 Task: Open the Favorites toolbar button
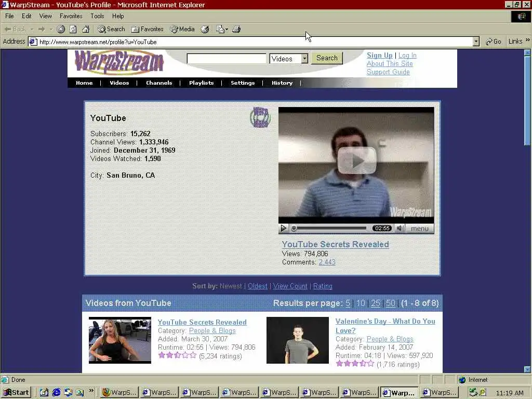(147, 29)
